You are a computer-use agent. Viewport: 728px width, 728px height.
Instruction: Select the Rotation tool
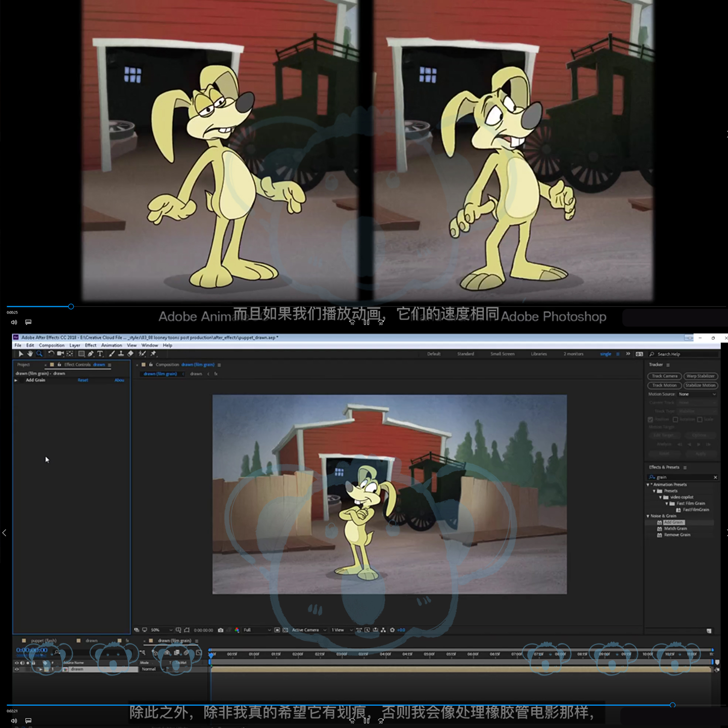[51, 354]
